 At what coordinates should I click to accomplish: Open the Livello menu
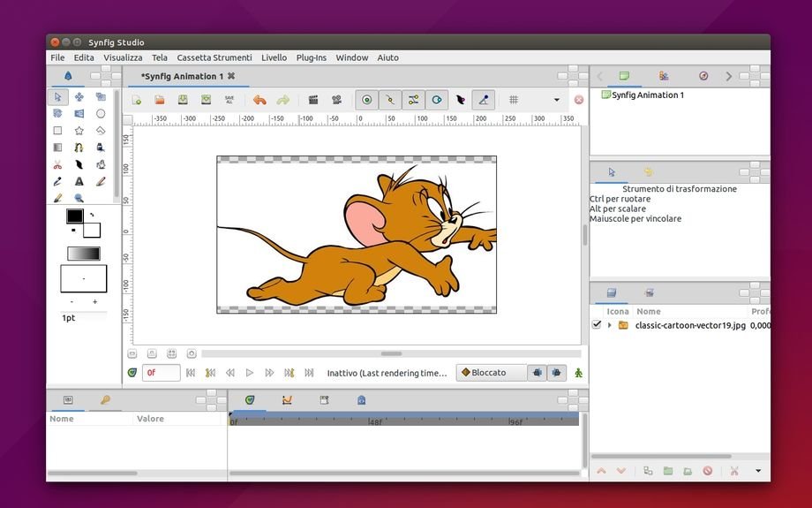click(x=274, y=57)
